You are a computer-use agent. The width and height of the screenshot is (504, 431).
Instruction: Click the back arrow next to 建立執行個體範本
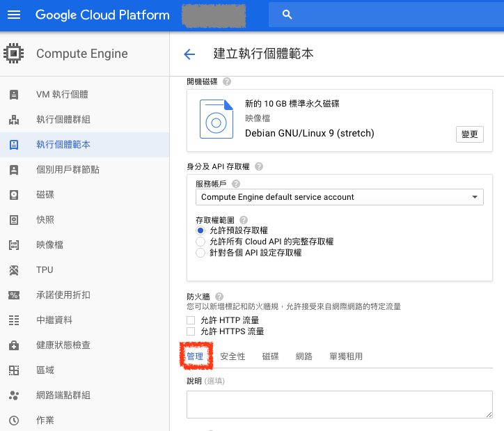[x=189, y=54]
